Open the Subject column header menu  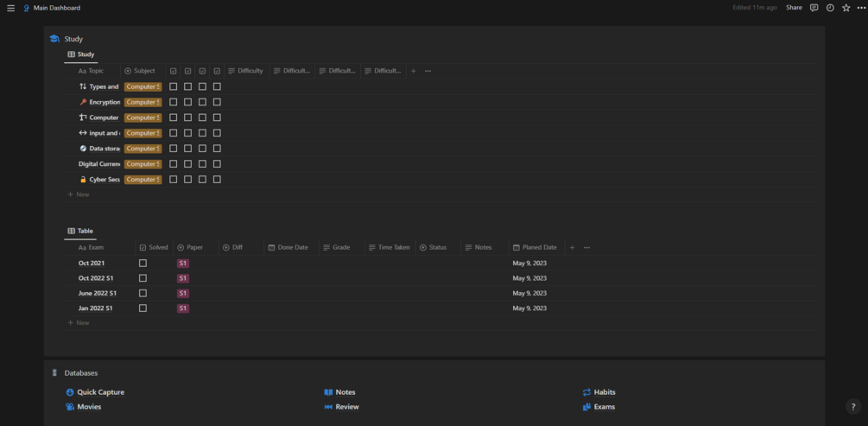[143, 71]
